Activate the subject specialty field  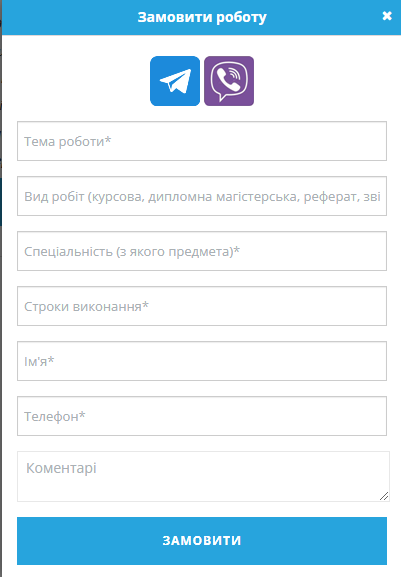(202, 251)
